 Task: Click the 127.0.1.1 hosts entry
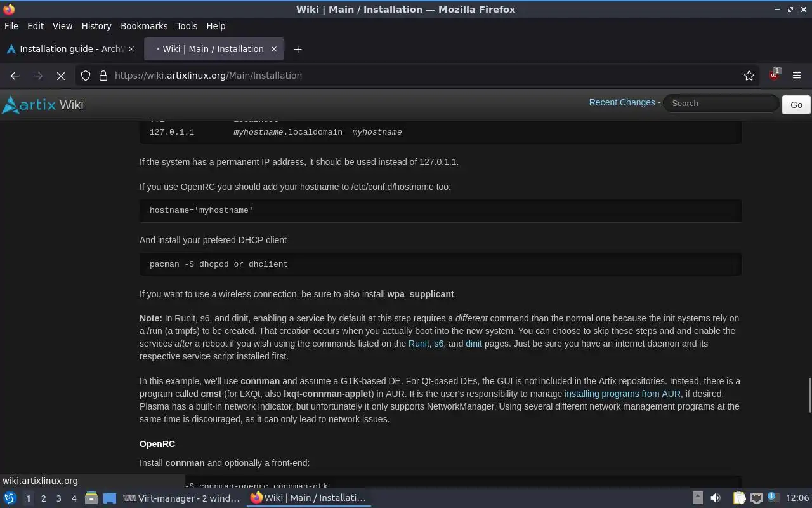point(275,132)
